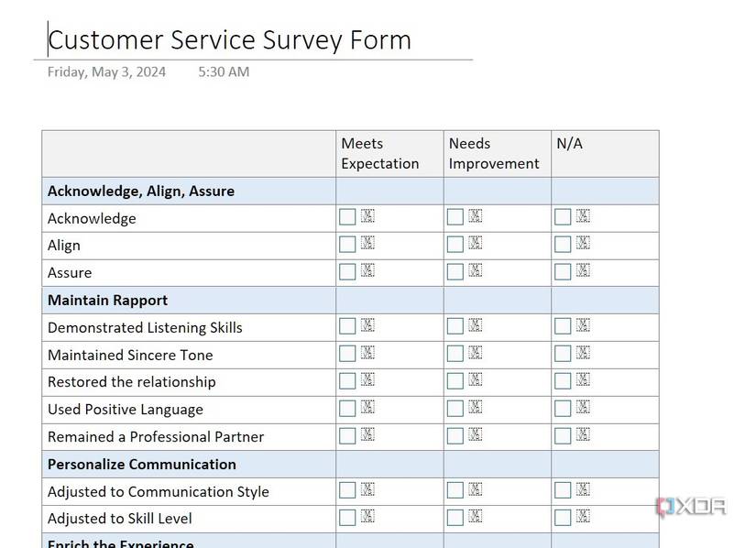Check Meets Expectation for Demonstrated Listening Skills

coord(347,326)
